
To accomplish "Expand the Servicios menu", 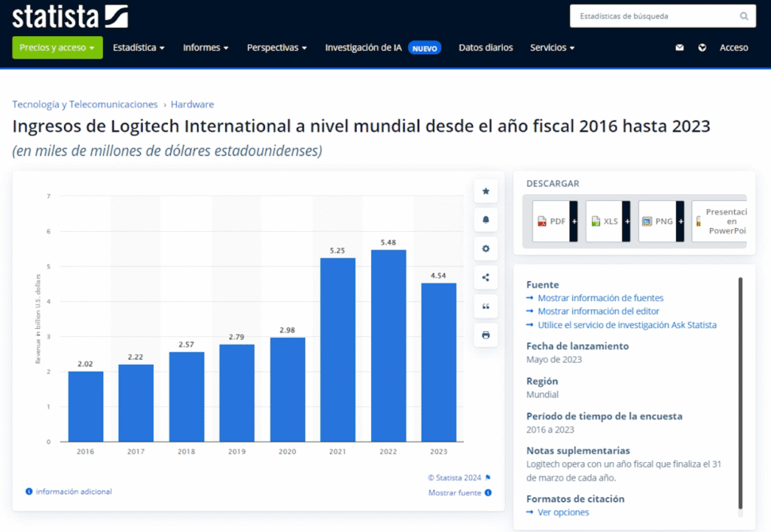I will point(552,47).
